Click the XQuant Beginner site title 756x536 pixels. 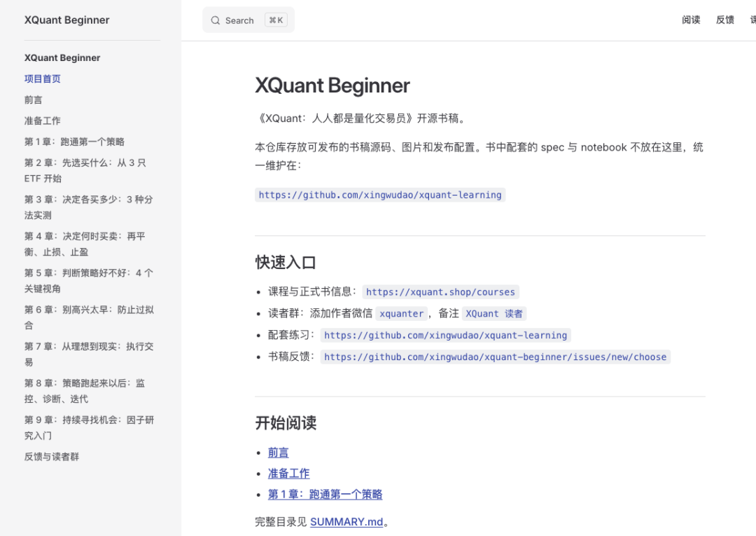(66, 20)
